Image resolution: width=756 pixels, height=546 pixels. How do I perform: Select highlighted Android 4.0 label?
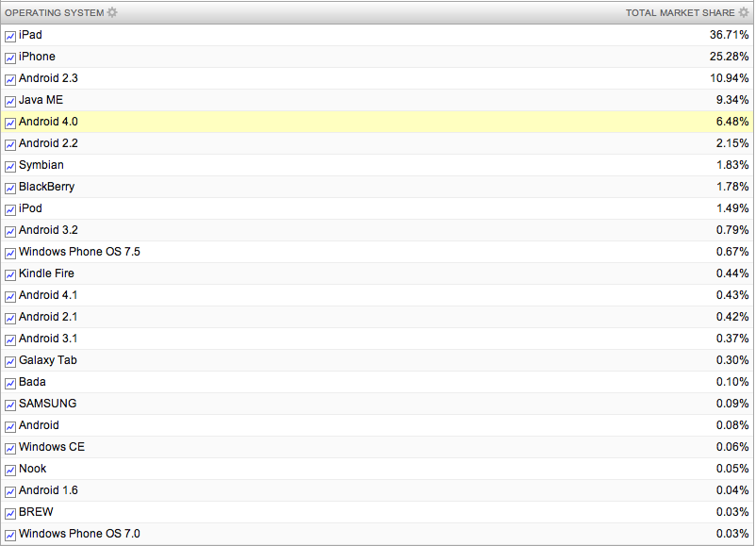click(48, 122)
